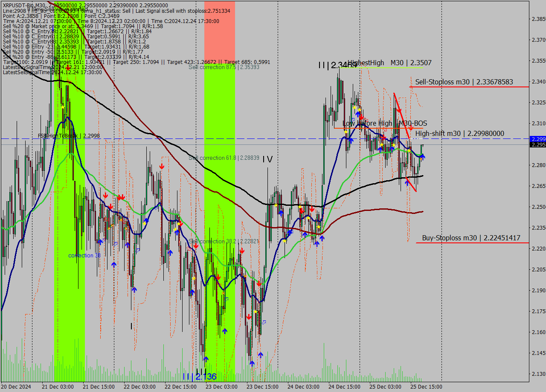Click the blue 'III | 2.136' wave label

[199, 377]
